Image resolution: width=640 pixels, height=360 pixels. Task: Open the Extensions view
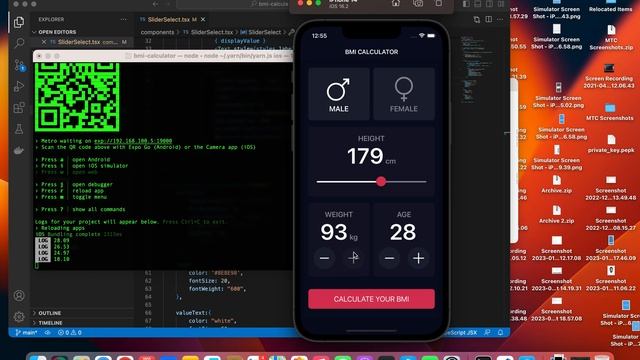(x=19, y=108)
